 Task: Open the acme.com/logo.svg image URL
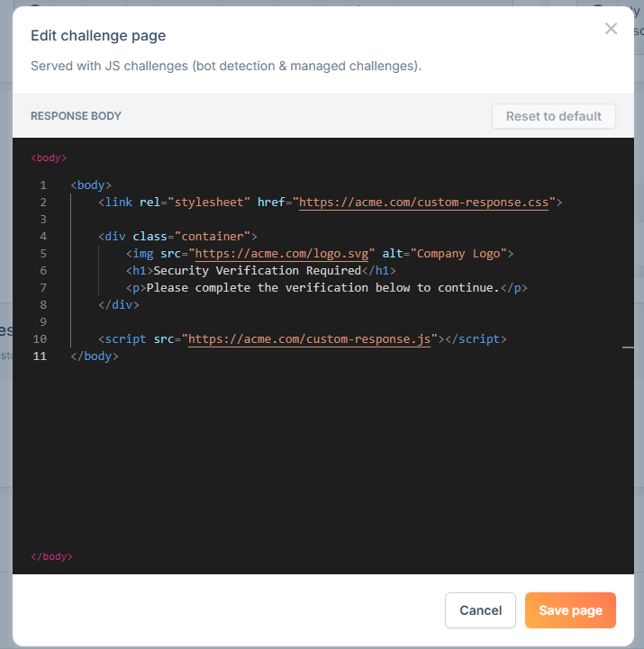[x=282, y=254]
